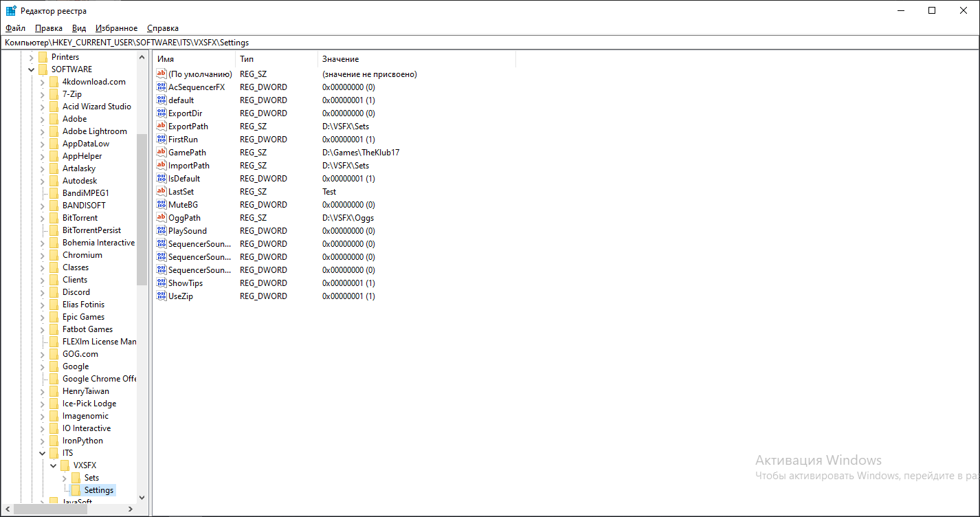Click the registry path address bar
The width and height of the screenshot is (980, 517).
pos(490,43)
